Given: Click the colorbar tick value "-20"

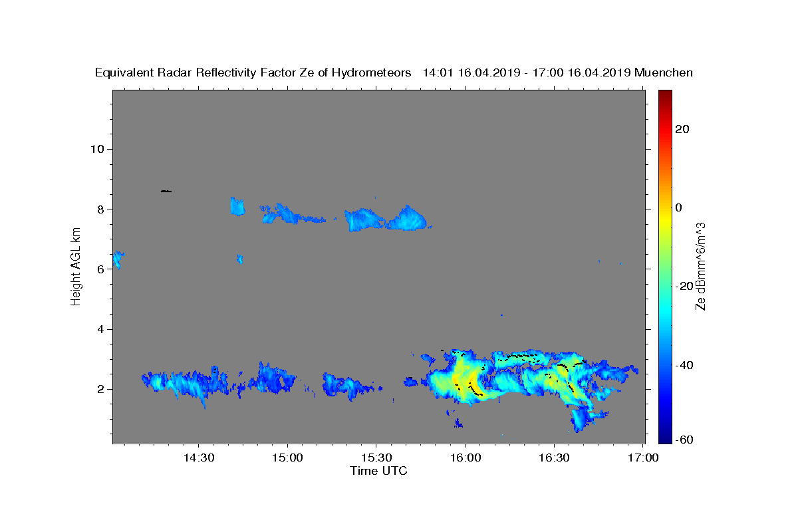Looking at the screenshot, I should [684, 286].
